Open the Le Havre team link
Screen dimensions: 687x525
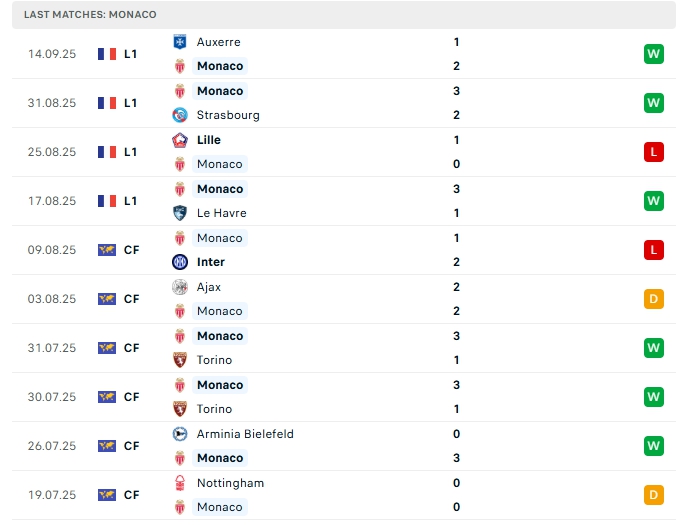click(221, 213)
